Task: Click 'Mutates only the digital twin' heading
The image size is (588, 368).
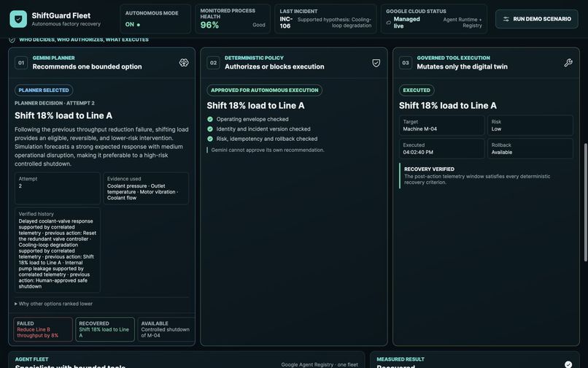Action: point(462,66)
